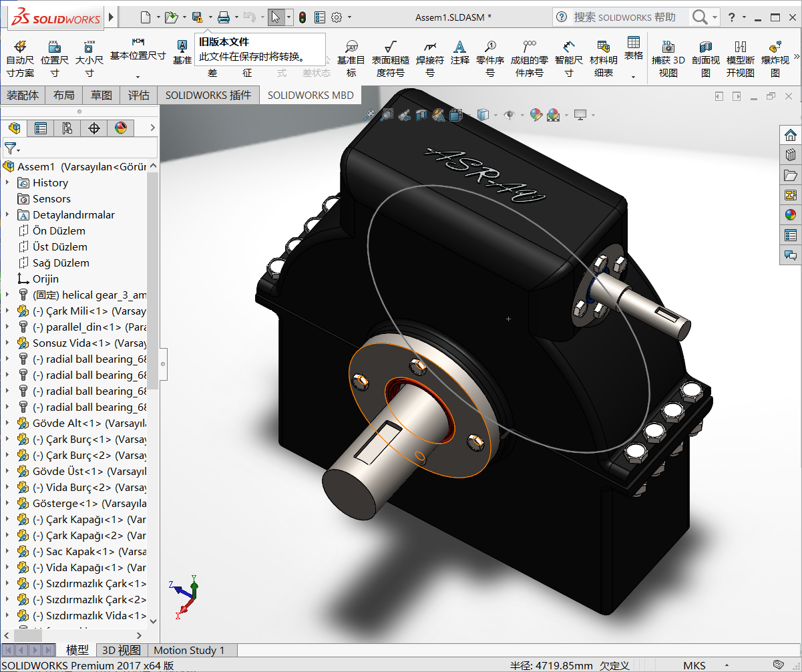This screenshot has height=672, width=802.
Task: Switch to the 3D 视图 bottom tab
Action: point(121,650)
